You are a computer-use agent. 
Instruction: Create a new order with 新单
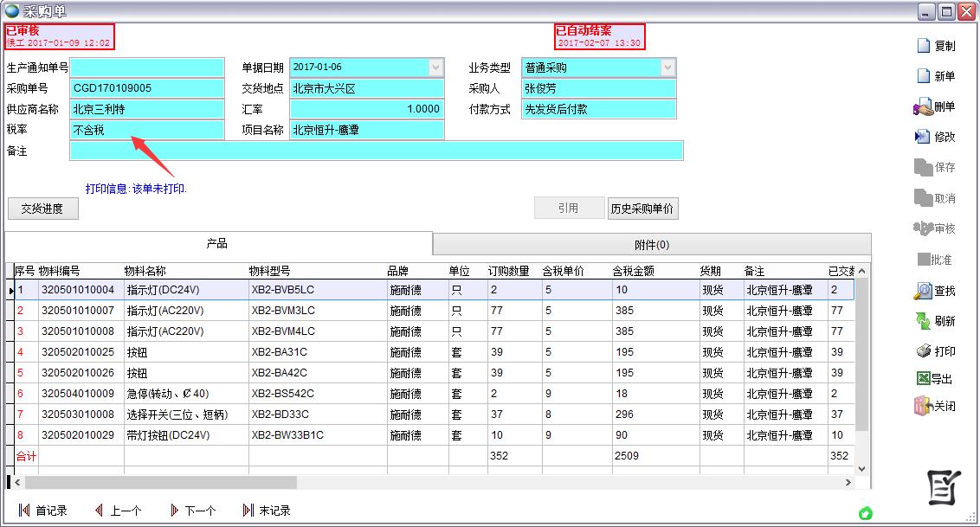pyautogui.click(x=924, y=76)
